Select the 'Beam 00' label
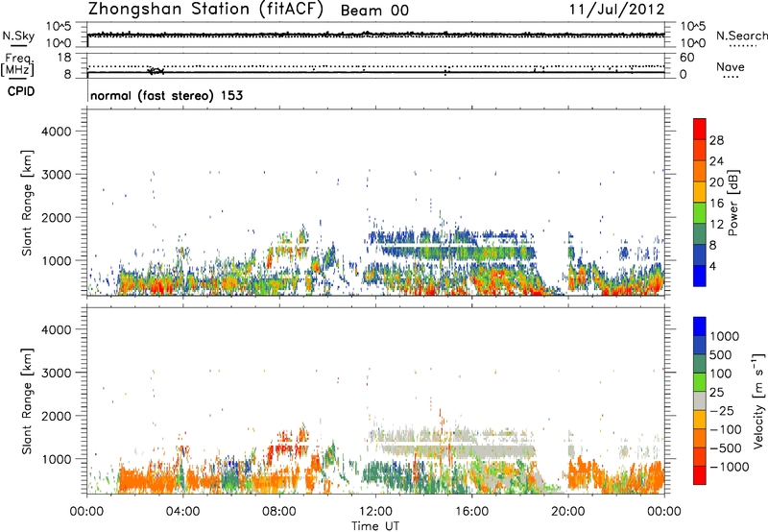The image size is (768, 532). coord(374,11)
